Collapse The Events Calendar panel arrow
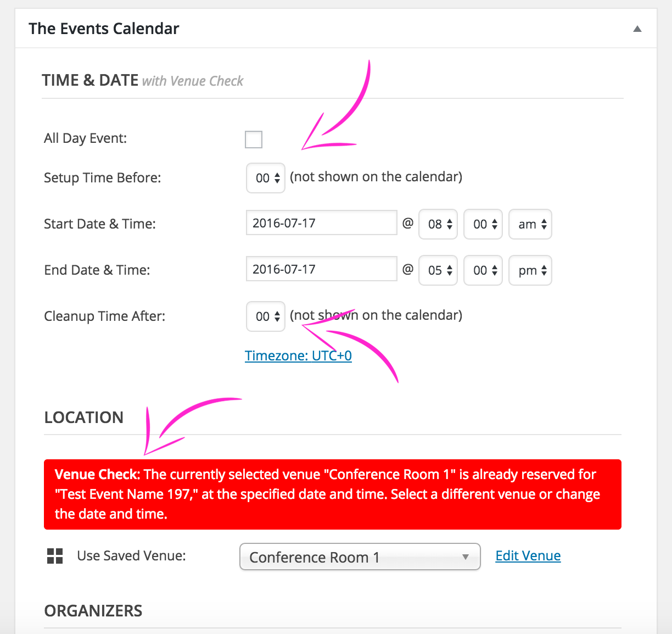This screenshot has height=634, width=672. tap(637, 29)
